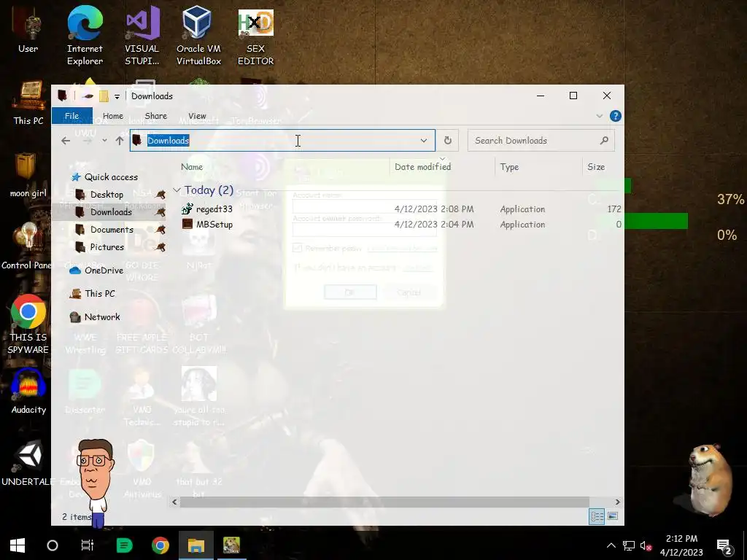Expand the ribbon with the chevron
The height and width of the screenshot is (560, 747).
click(x=600, y=116)
